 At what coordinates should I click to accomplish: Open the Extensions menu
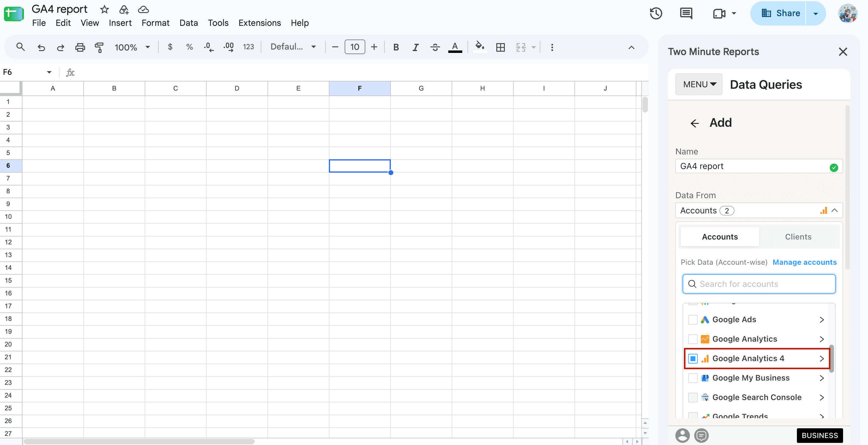coord(260,23)
